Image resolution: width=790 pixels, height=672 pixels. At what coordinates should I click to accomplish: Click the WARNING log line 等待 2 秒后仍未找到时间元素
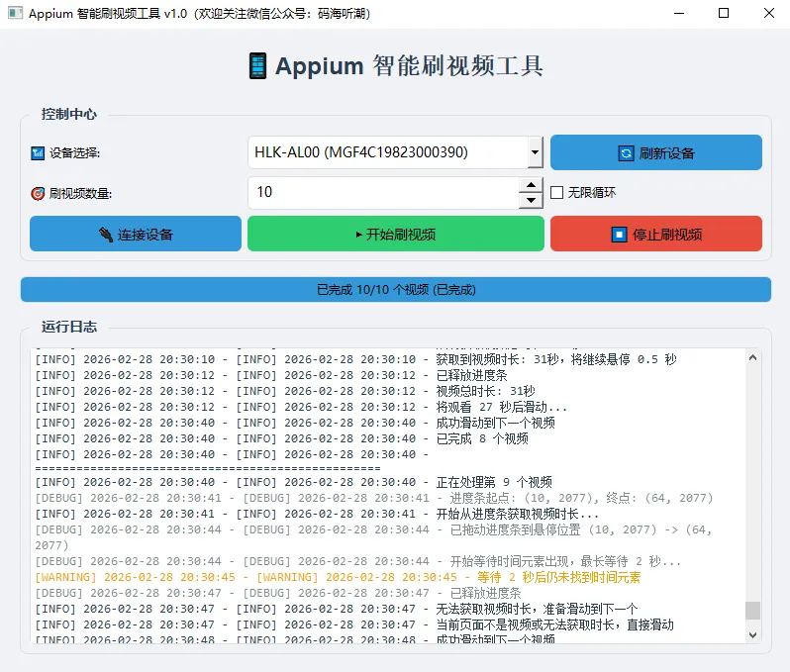click(338, 577)
